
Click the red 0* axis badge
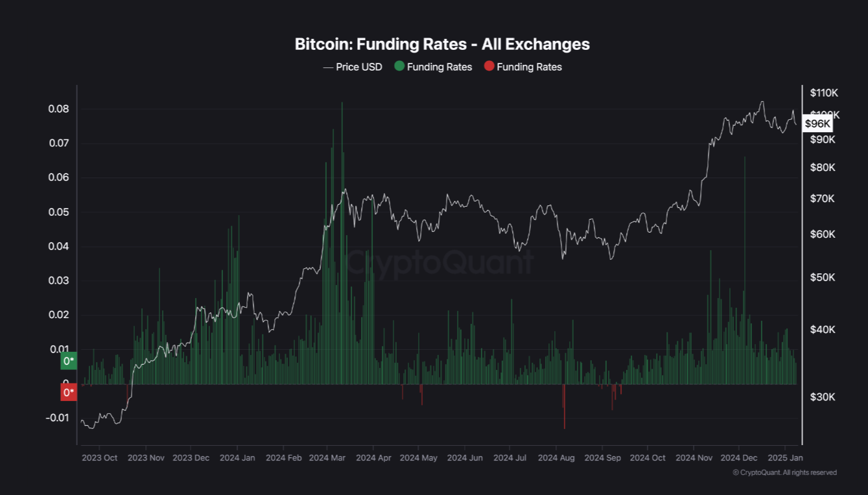click(68, 393)
